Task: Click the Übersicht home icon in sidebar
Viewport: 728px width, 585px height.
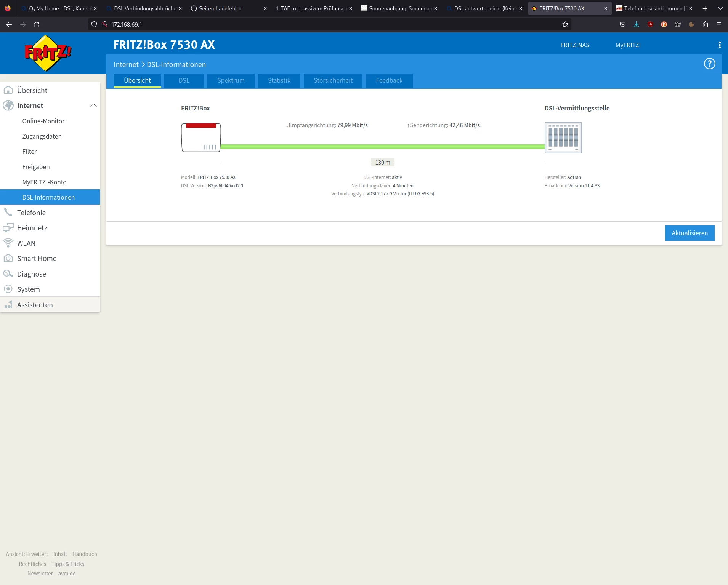Action: [x=8, y=90]
